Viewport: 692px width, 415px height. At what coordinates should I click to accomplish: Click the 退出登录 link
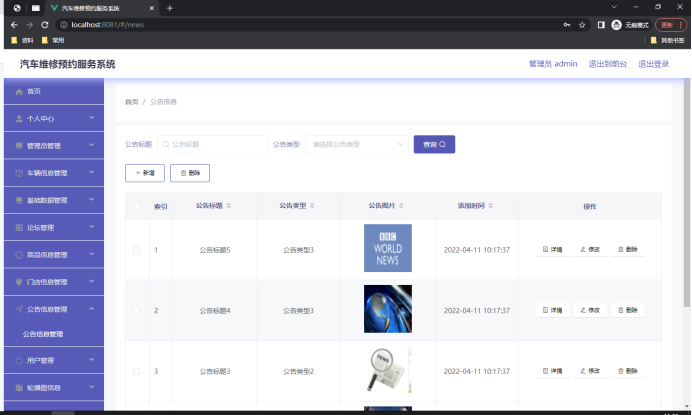654,64
